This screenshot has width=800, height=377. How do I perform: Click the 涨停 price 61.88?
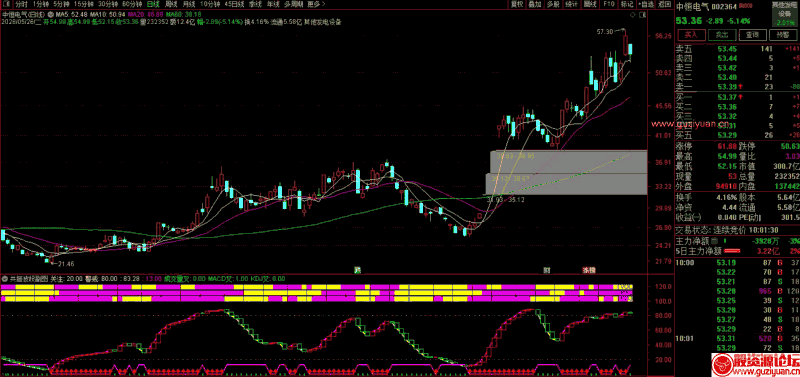tap(726, 146)
